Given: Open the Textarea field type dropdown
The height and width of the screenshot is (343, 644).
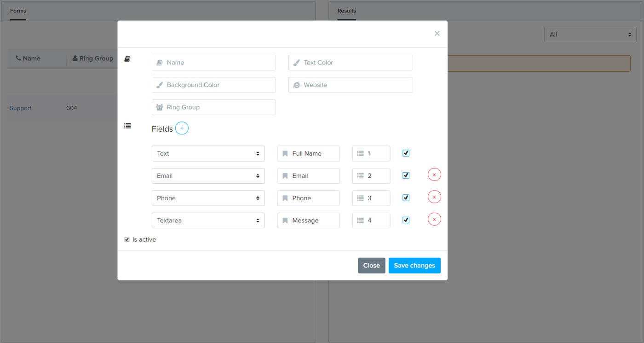Looking at the screenshot, I should point(208,220).
